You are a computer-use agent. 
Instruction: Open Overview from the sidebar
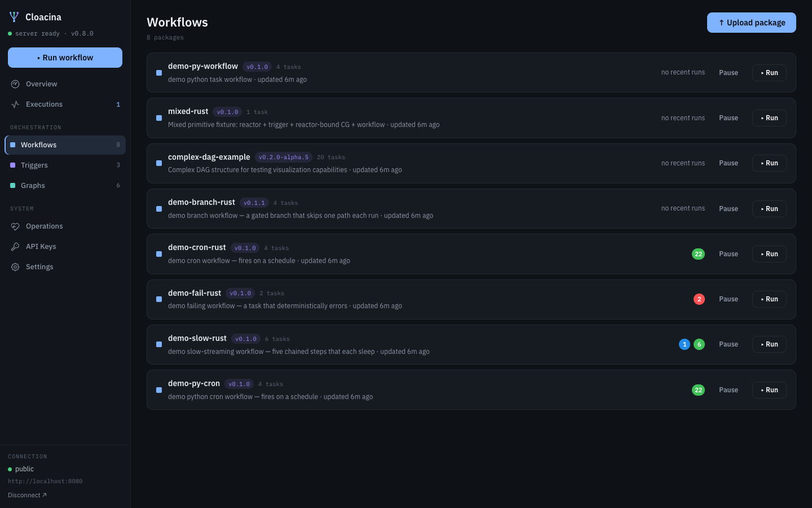coord(65,84)
